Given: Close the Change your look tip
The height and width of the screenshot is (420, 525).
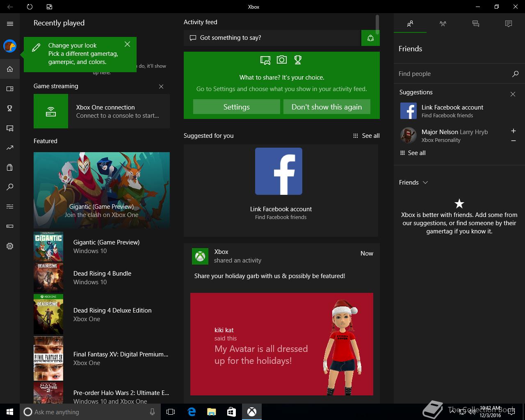Looking at the screenshot, I should pyautogui.click(x=128, y=44).
